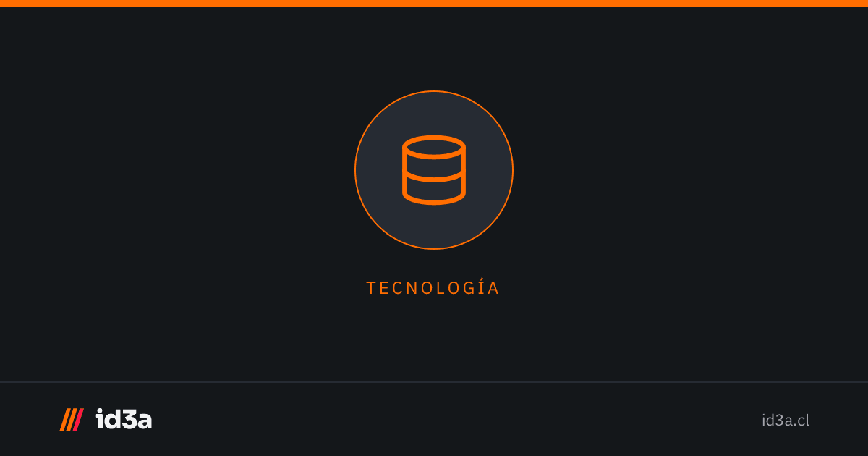Click the top lid of the database icon
The height and width of the screenshot is (456, 868).
434,148
